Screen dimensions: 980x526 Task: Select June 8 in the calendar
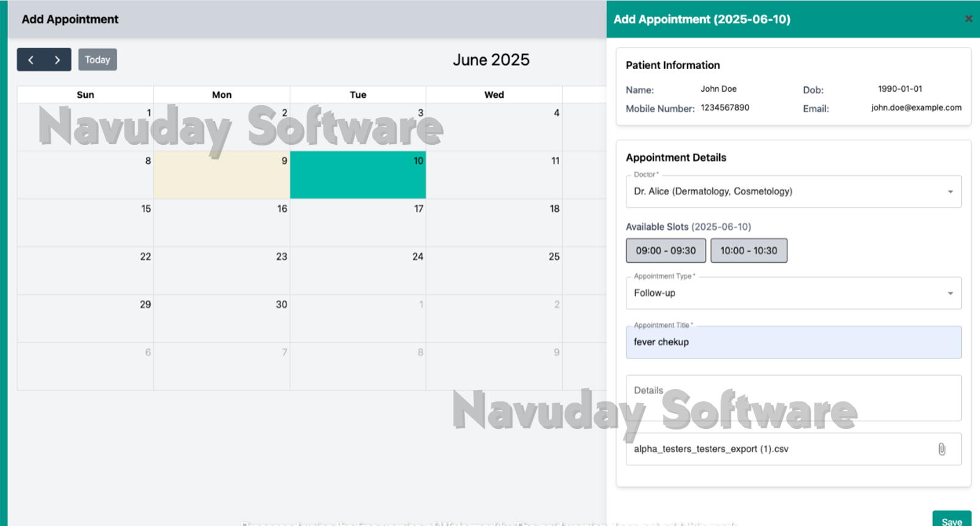pos(86,175)
